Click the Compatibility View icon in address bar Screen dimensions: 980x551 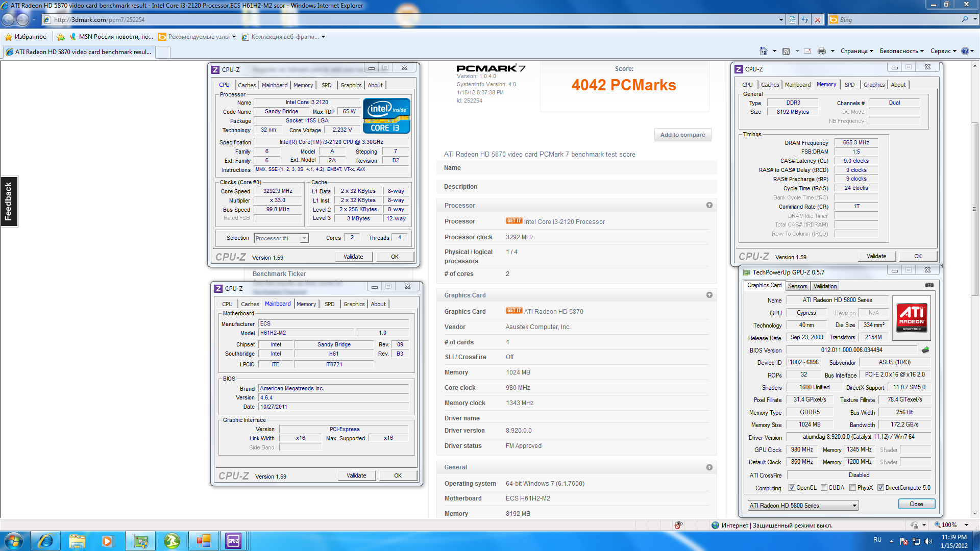pyautogui.click(x=792, y=20)
